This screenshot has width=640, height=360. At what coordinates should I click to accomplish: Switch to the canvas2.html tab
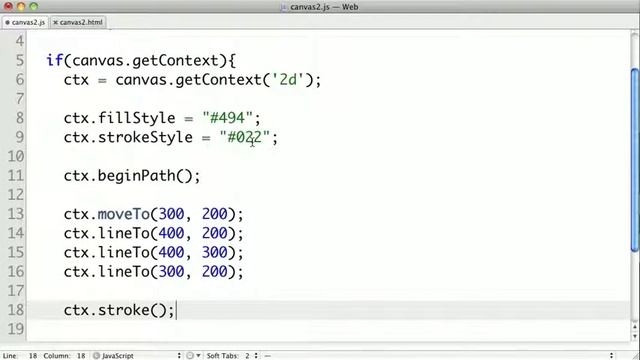pos(78,22)
